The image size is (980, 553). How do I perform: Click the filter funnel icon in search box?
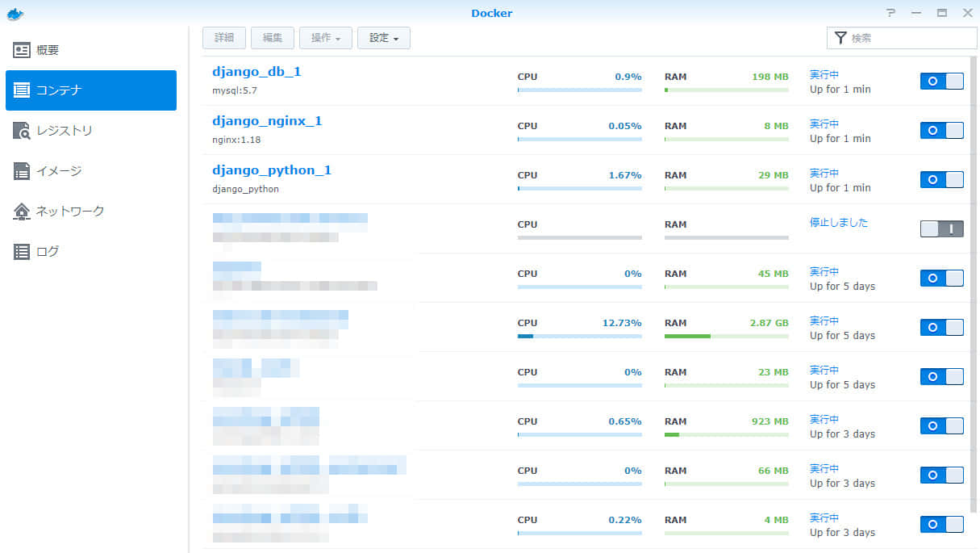pos(840,37)
